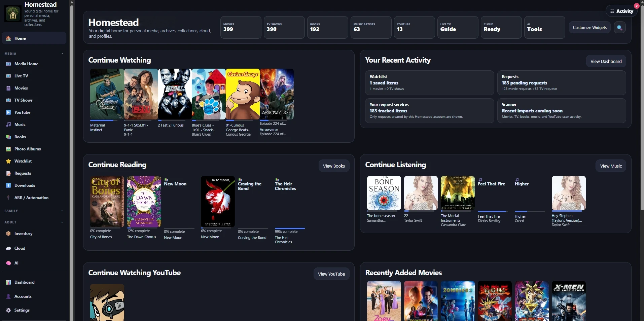
Task: Select the Photo Albums icon
Action: (x=8, y=149)
